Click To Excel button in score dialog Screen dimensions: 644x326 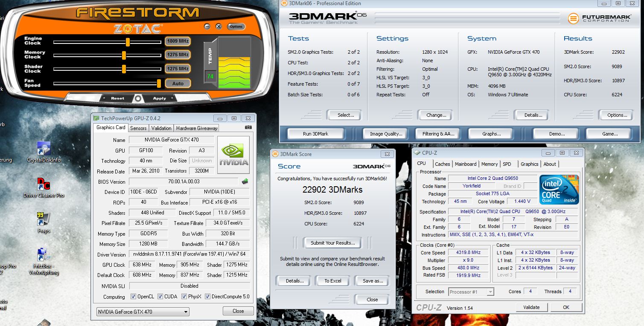332,281
